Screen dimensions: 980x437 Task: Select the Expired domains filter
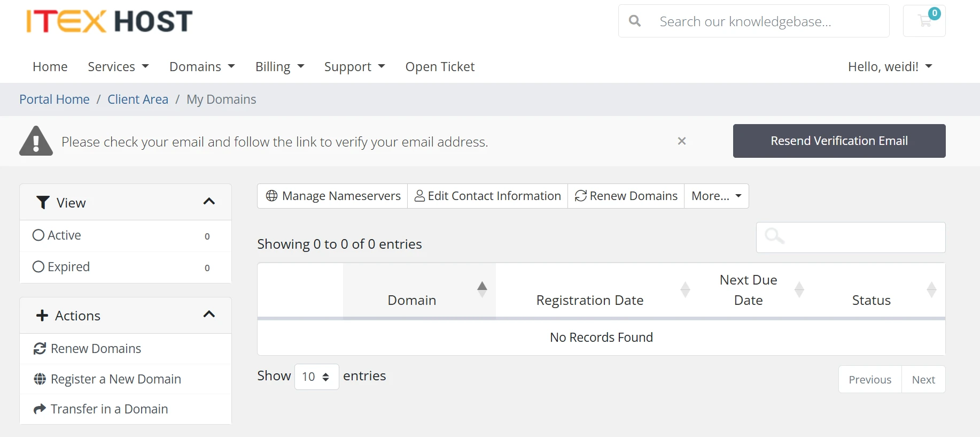click(61, 267)
